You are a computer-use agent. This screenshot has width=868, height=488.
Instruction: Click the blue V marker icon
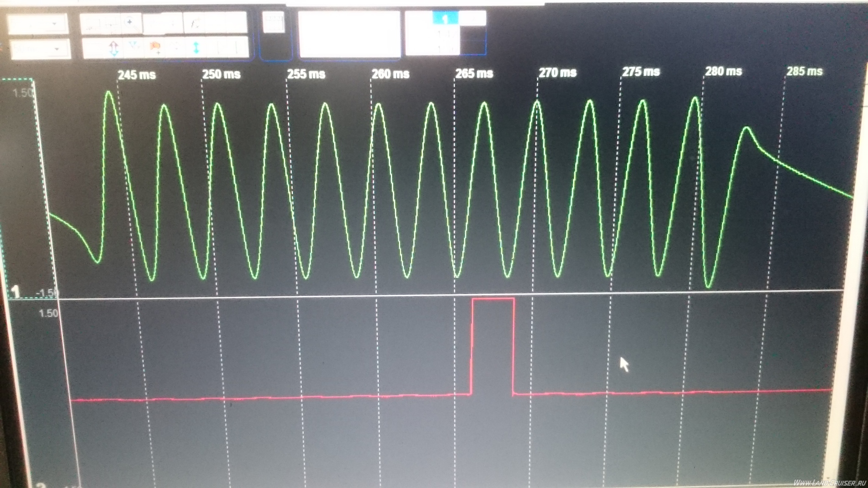pyautogui.click(x=134, y=47)
